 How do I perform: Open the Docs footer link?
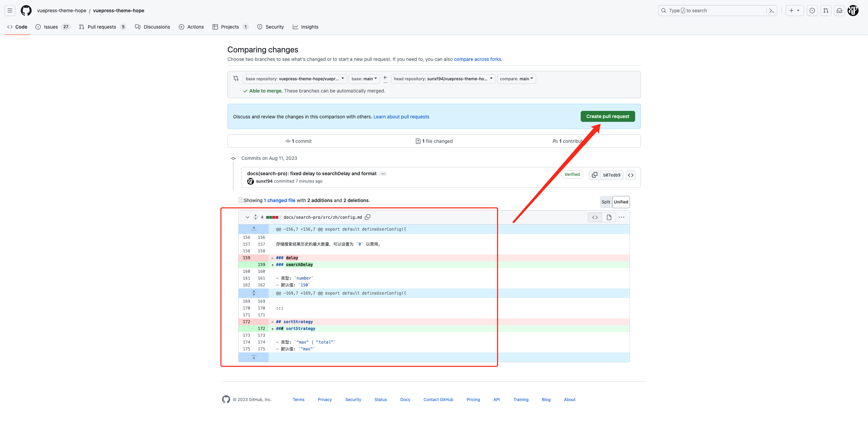[405, 400]
